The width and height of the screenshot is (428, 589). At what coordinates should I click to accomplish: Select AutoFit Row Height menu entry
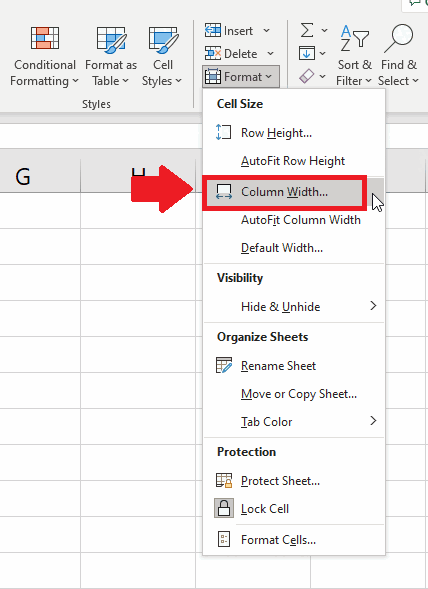[294, 161]
